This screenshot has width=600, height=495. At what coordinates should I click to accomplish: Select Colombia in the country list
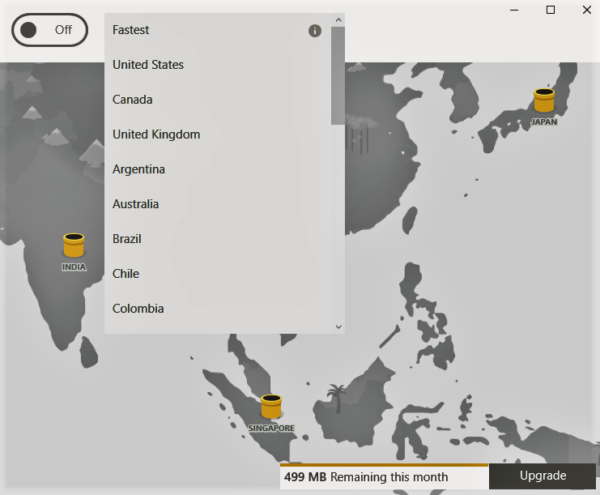click(218, 308)
